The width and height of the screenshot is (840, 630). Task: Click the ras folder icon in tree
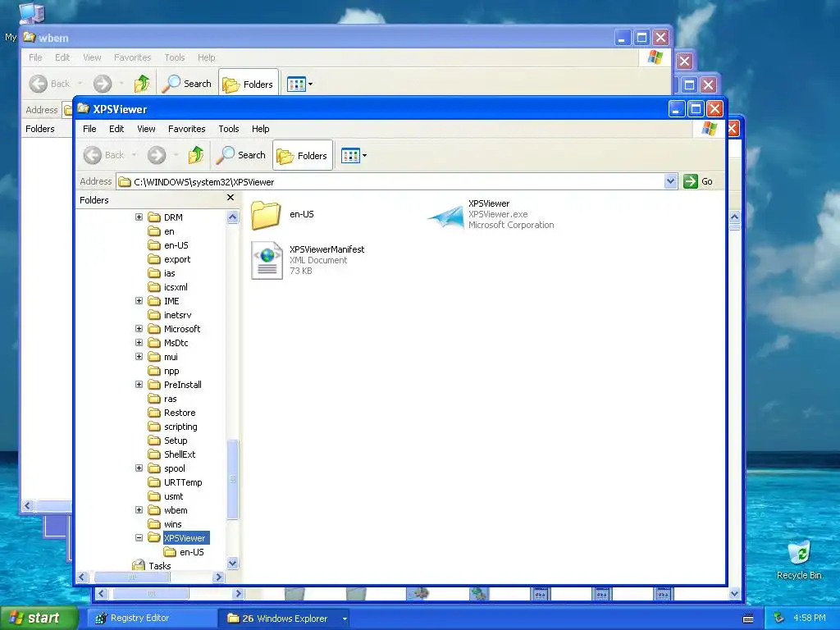click(154, 399)
